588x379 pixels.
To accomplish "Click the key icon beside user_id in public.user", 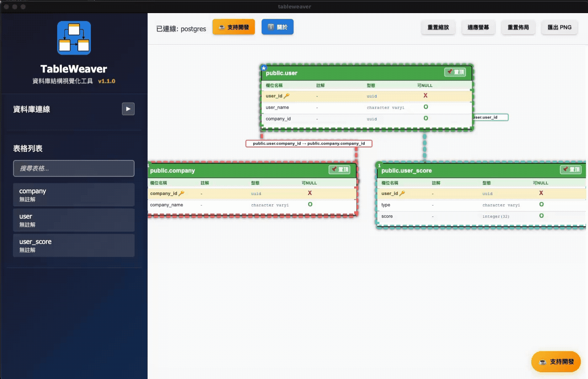I will coord(286,96).
